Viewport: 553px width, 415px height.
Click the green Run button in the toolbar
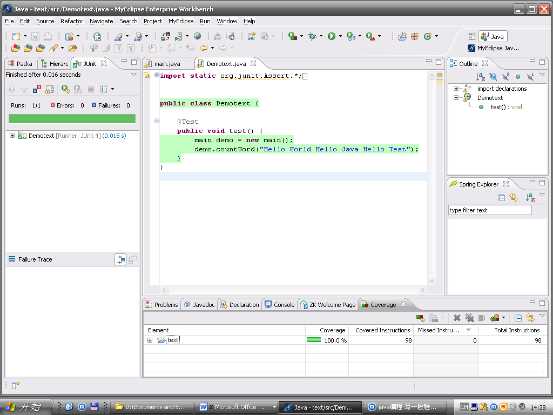pyautogui.click(x=332, y=36)
